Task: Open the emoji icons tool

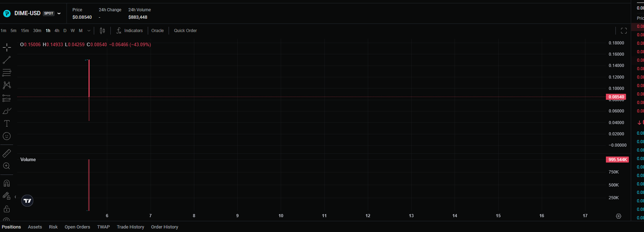Action: coord(7,136)
